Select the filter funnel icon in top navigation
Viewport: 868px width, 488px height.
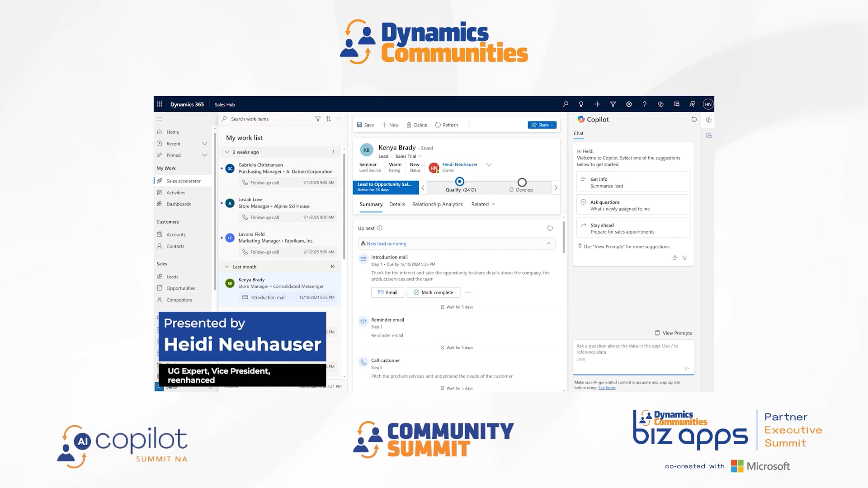tap(613, 104)
